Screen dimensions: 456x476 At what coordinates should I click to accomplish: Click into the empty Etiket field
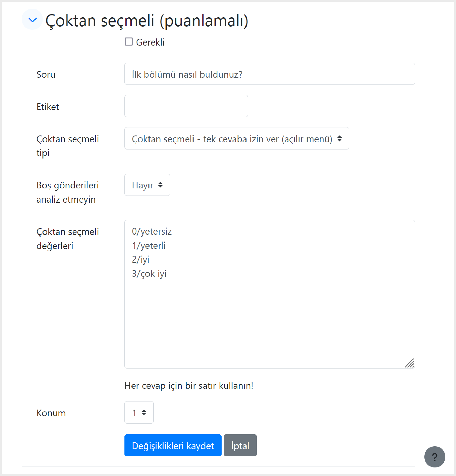[186, 106]
